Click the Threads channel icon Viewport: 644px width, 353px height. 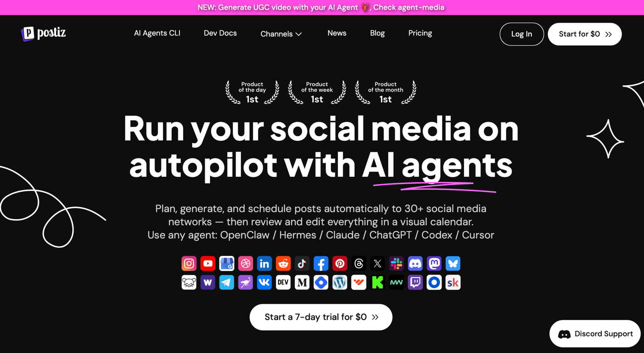[359, 263]
